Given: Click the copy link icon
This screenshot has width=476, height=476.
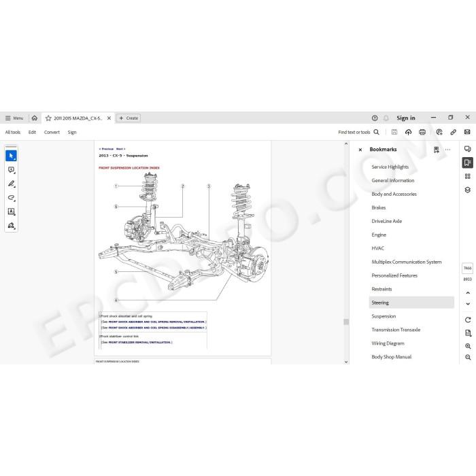Looking at the screenshot, I should coord(454,132).
